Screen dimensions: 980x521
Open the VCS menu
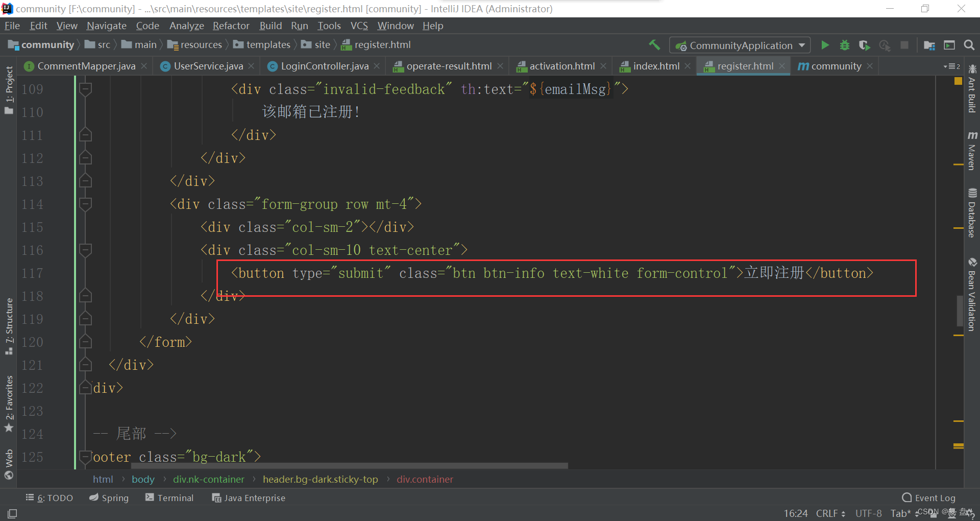coord(359,26)
